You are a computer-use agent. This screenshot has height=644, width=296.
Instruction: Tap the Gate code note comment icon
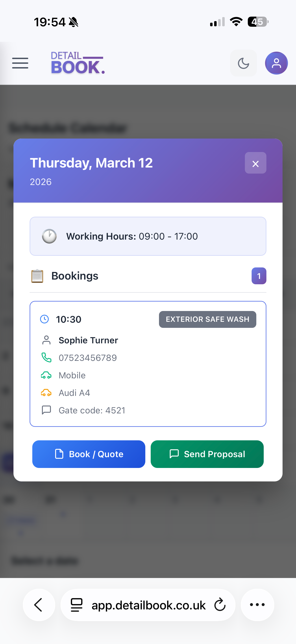pos(46,410)
